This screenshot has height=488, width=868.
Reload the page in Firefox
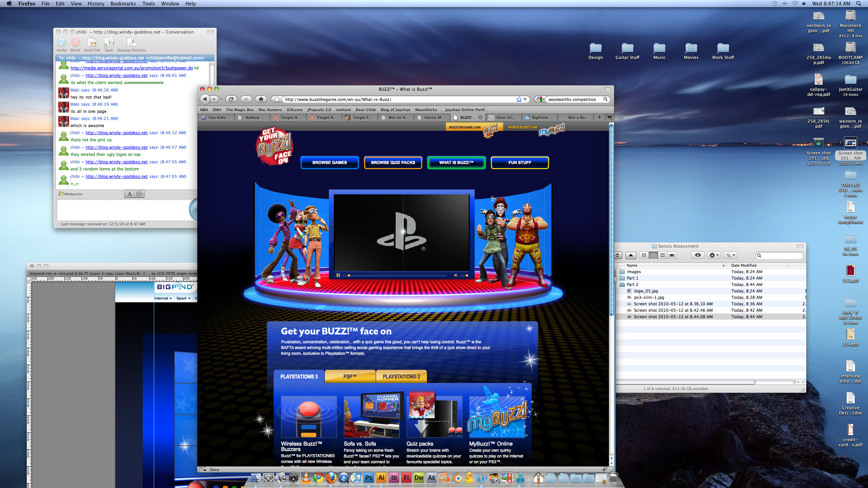click(231, 99)
